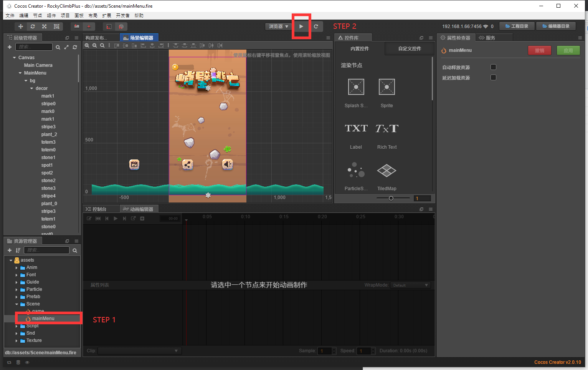Screen dimensions: 588x370
Task: Click the asset manager search icon
Action: [x=75, y=251]
